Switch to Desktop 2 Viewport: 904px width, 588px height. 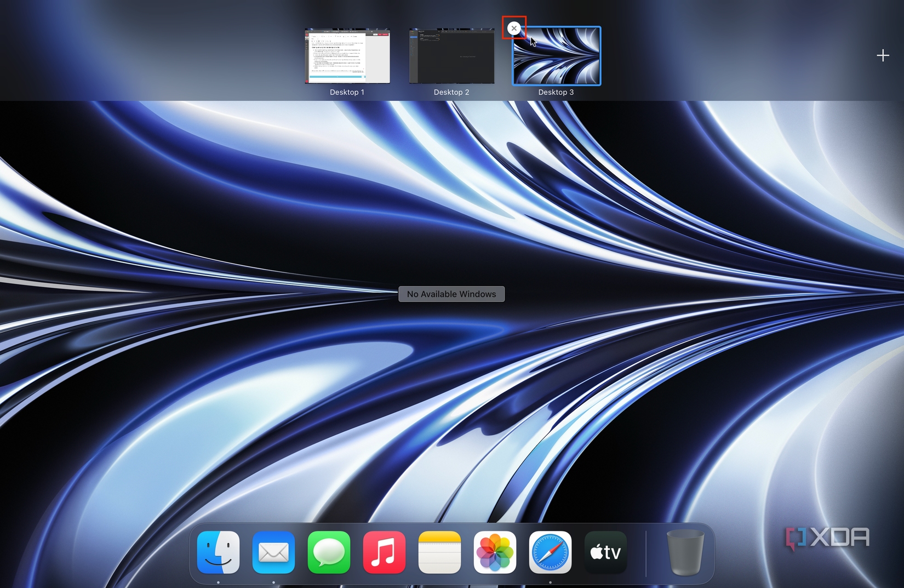451,55
